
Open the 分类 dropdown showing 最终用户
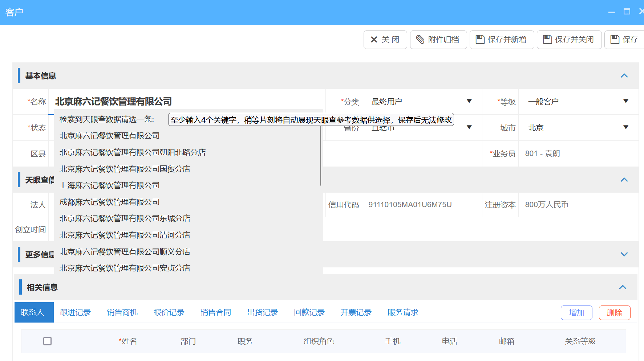point(469,102)
